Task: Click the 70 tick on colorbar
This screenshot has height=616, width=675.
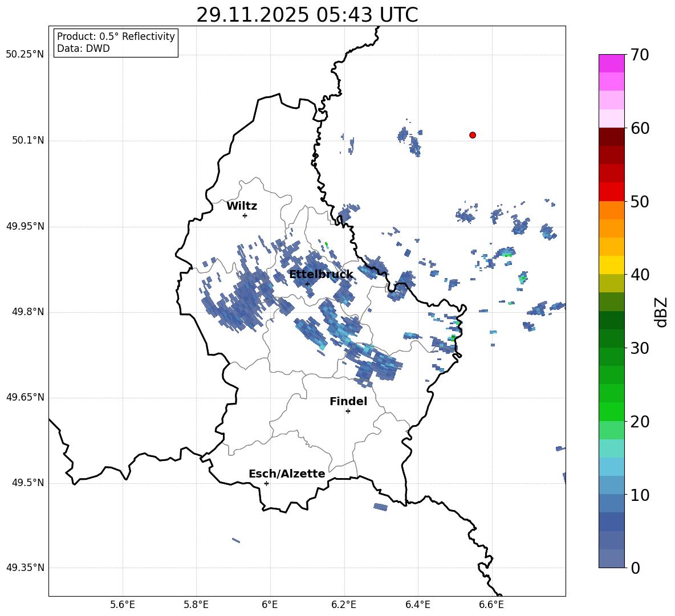Action: coord(640,55)
